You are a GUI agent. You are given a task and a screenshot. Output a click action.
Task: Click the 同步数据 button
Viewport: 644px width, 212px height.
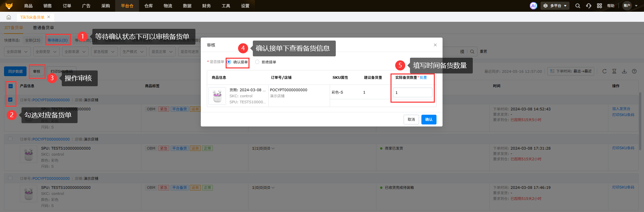point(15,71)
